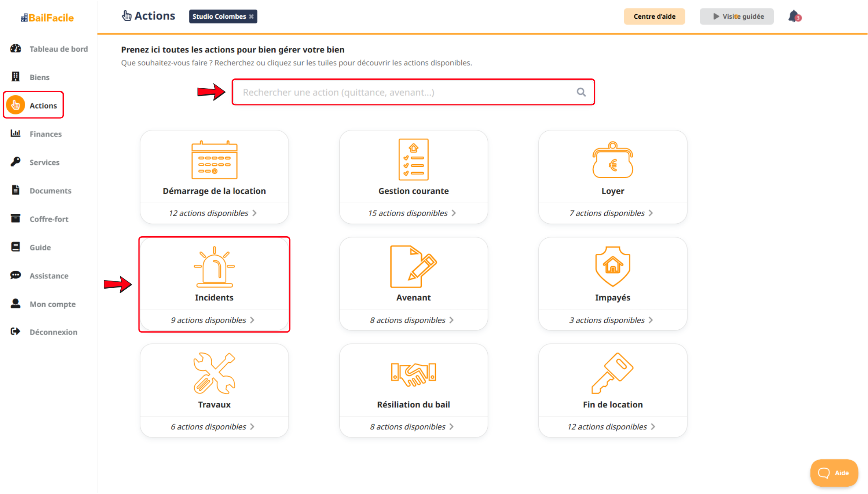The height and width of the screenshot is (494, 868).
Task: Click the notification bell icon
Action: [x=794, y=17]
